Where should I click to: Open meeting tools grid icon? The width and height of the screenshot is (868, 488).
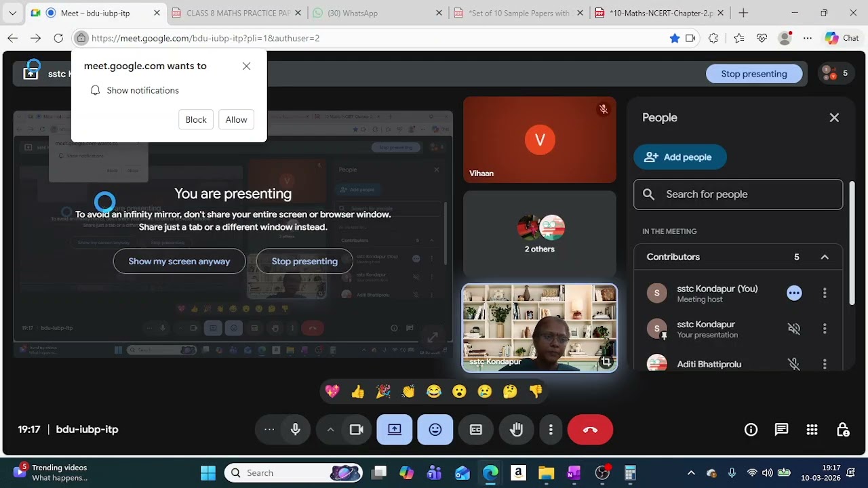click(812, 430)
